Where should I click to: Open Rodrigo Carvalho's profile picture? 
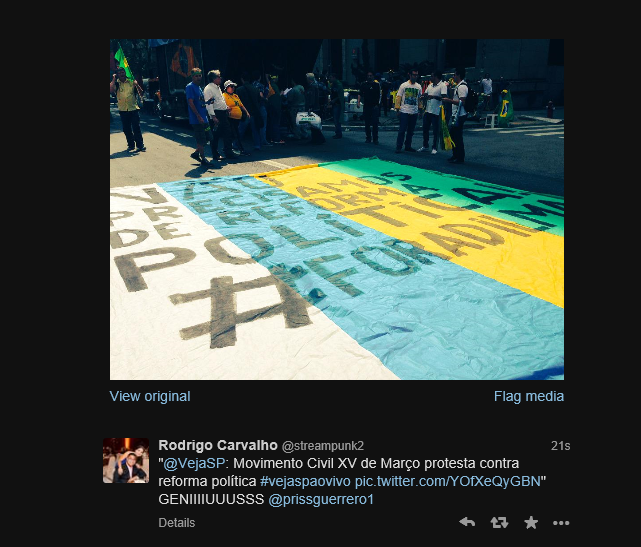tap(126, 461)
